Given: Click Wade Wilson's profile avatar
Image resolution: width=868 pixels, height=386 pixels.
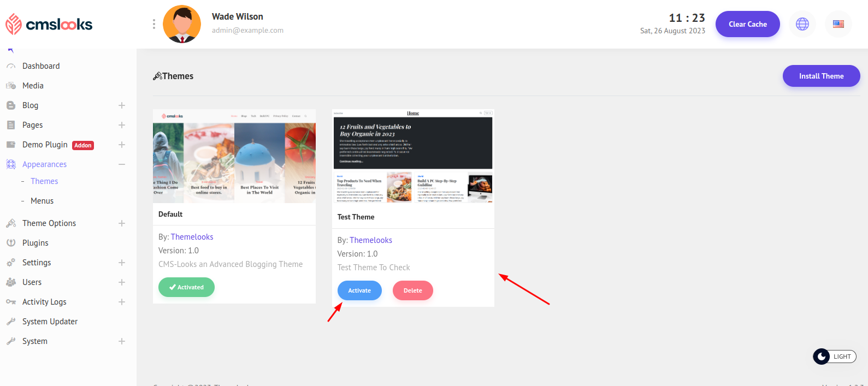Looking at the screenshot, I should (x=182, y=24).
